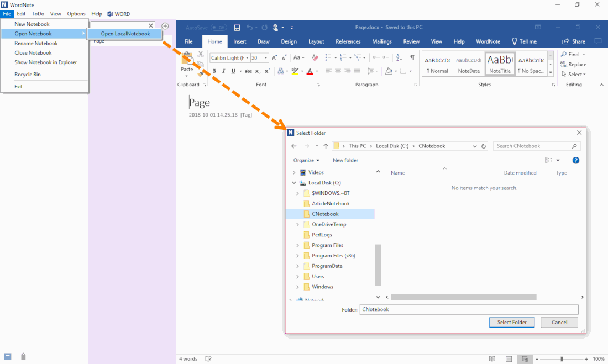608x364 pixels.
Task: Toggle Show/Hide paragraph marks
Action: coord(412,58)
